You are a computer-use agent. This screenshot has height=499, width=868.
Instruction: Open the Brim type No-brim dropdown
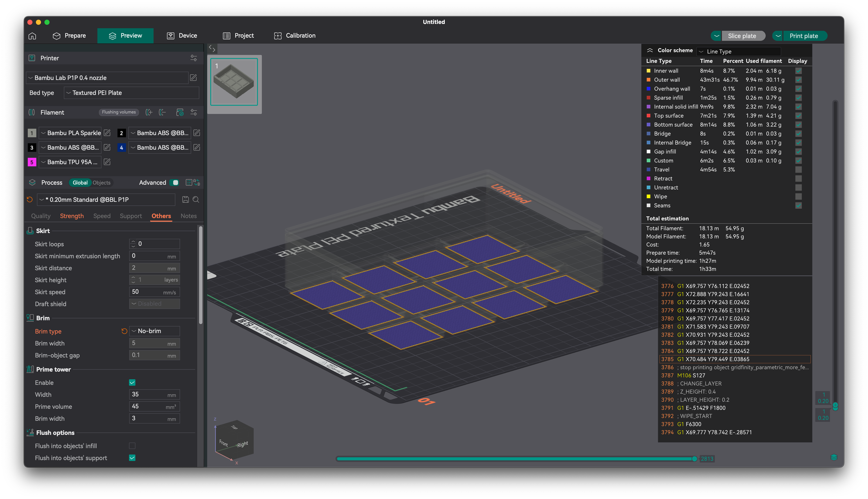tap(155, 331)
